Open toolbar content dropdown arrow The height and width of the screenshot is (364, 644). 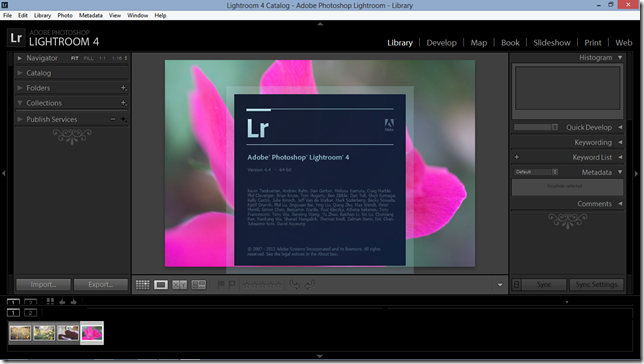(500, 284)
